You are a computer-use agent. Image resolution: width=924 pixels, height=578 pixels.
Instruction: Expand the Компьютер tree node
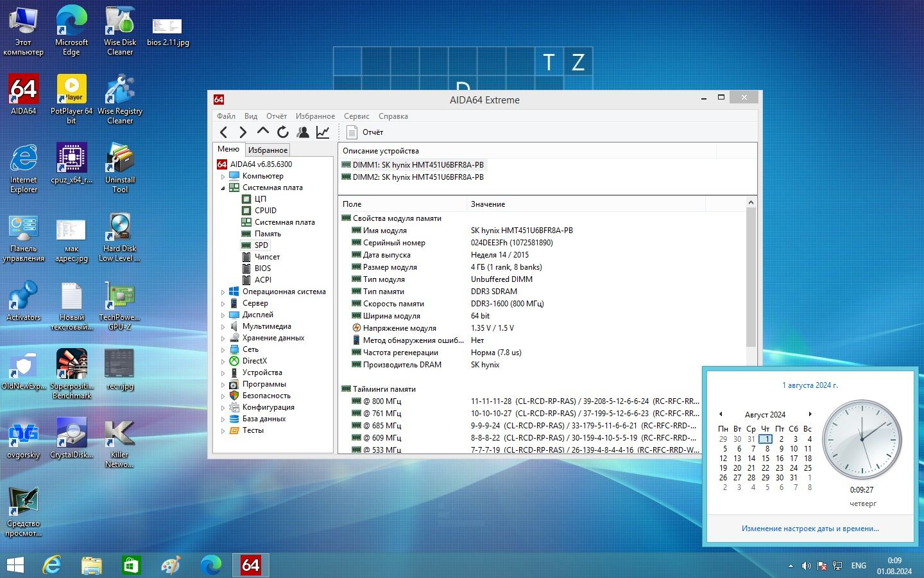coord(223,176)
